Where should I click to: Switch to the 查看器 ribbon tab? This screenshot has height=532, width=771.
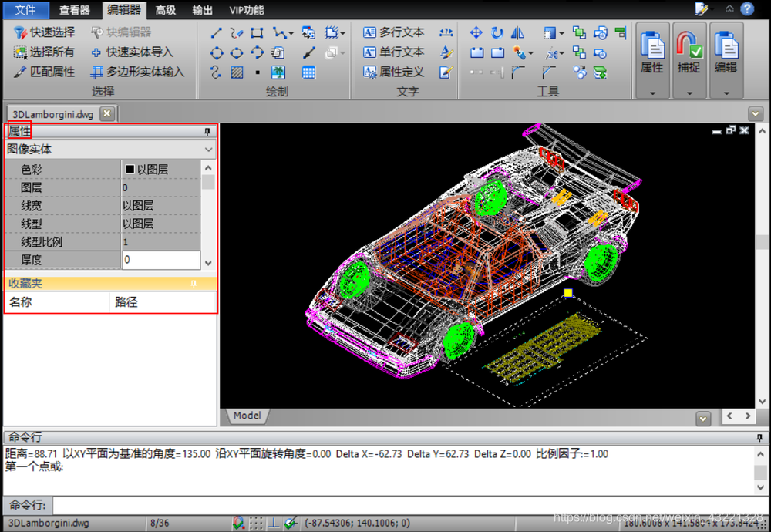(75, 10)
